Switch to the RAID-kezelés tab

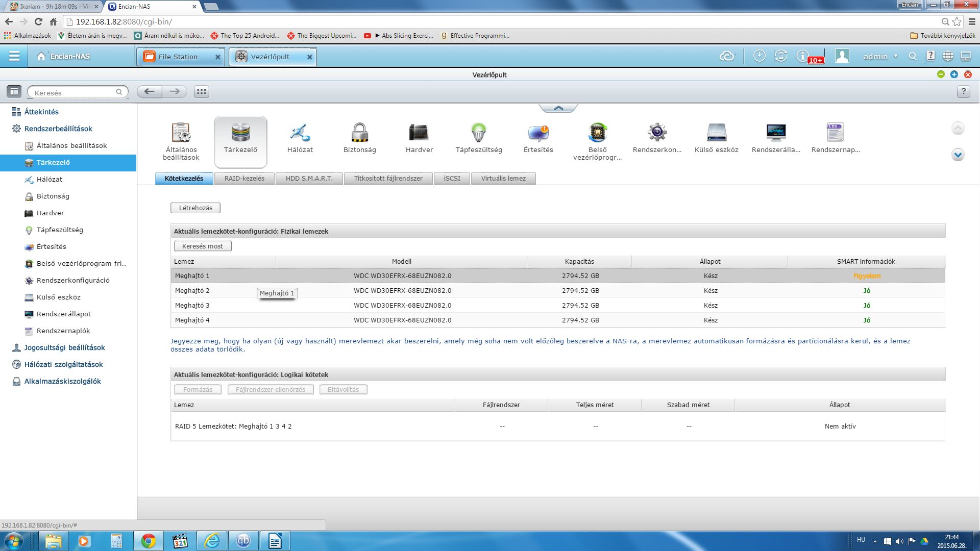click(244, 179)
